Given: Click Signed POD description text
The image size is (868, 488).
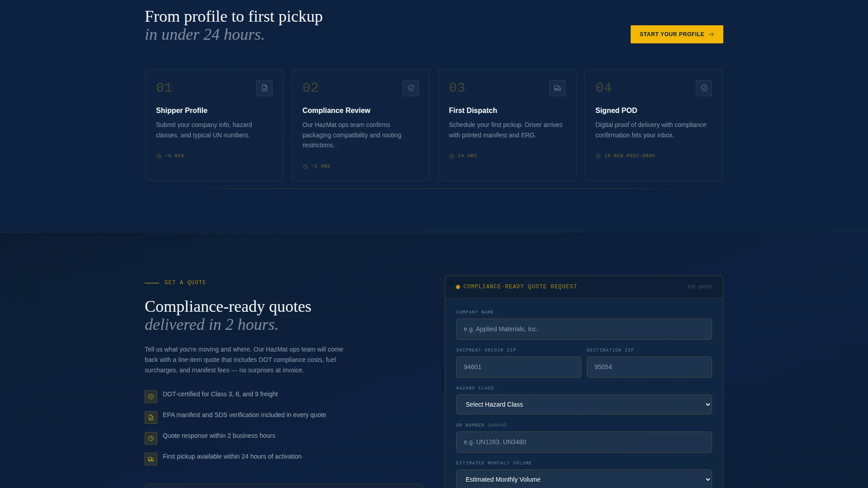Looking at the screenshot, I should pyautogui.click(x=651, y=130).
